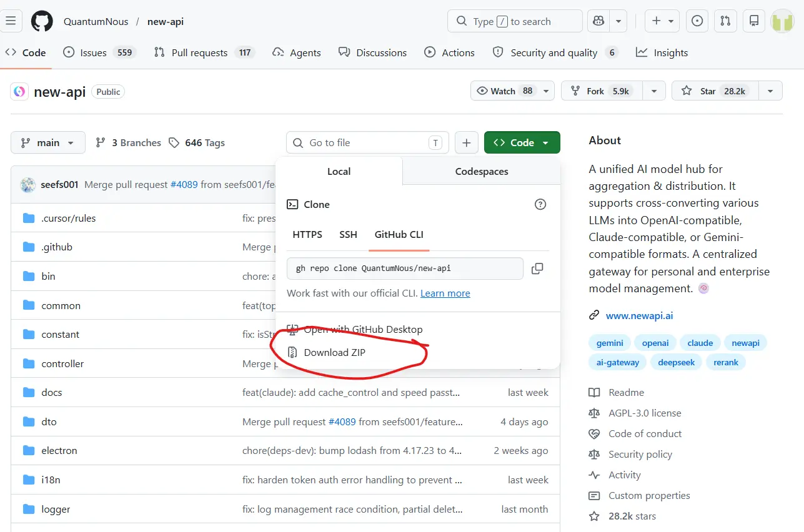Collapse the green Code dropdown
Screen dimensions: 804x532
click(x=522, y=142)
